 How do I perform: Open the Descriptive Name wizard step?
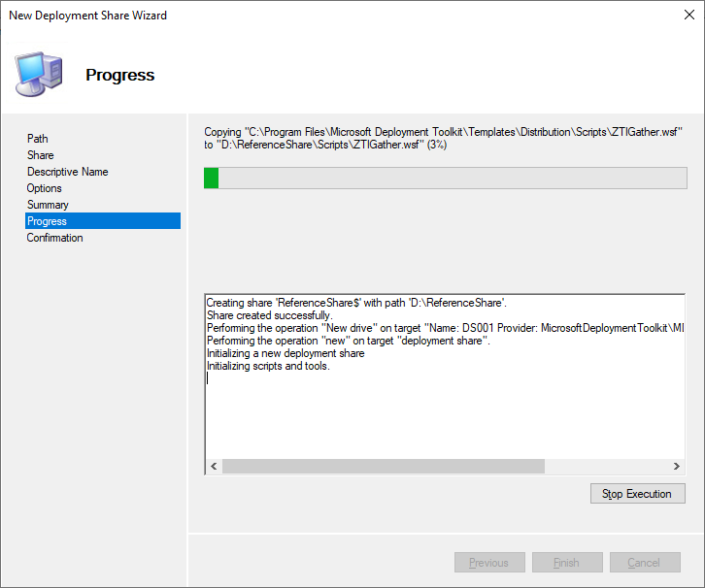[67, 172]
